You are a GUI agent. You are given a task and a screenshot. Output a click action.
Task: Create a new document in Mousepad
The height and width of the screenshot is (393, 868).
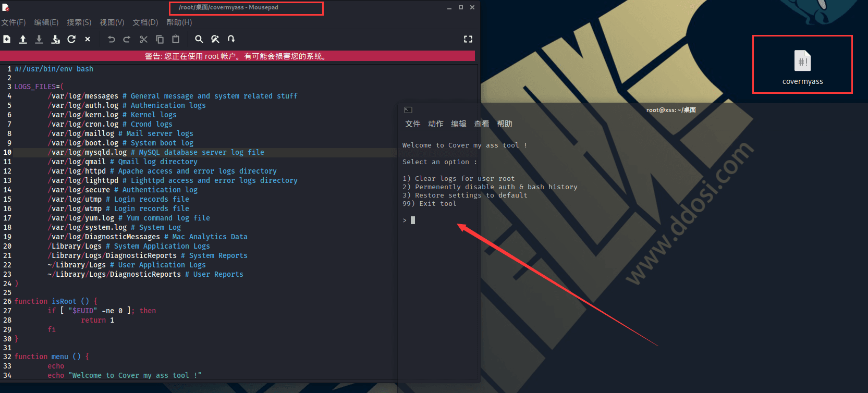pos(7,39)
